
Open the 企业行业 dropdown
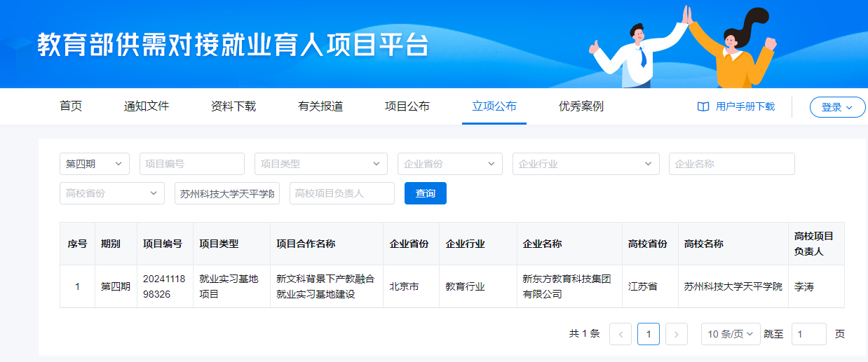pos(585,164)
